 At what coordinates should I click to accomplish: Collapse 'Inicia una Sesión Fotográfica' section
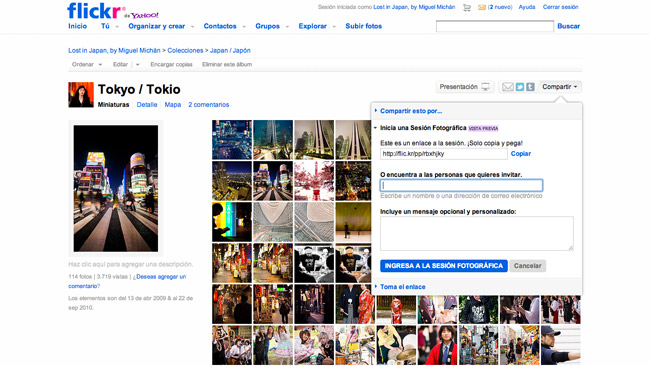click(422, 128)
